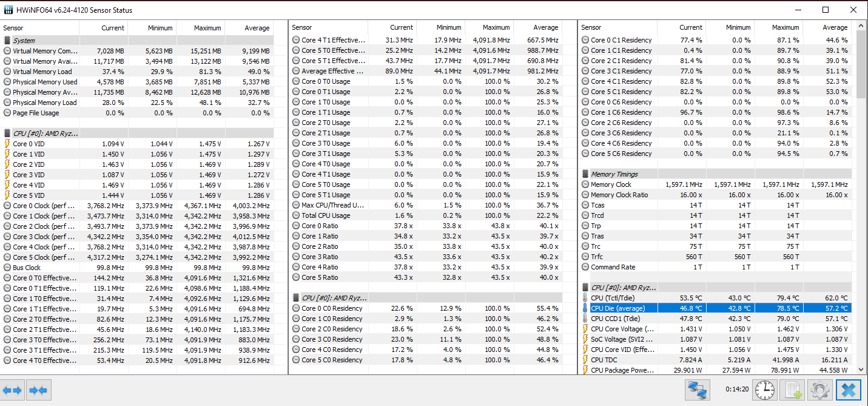This screenshot has width=868, height=406.
Task: Reset the elapsed time clock icon
Action: (x=764, y=390)
